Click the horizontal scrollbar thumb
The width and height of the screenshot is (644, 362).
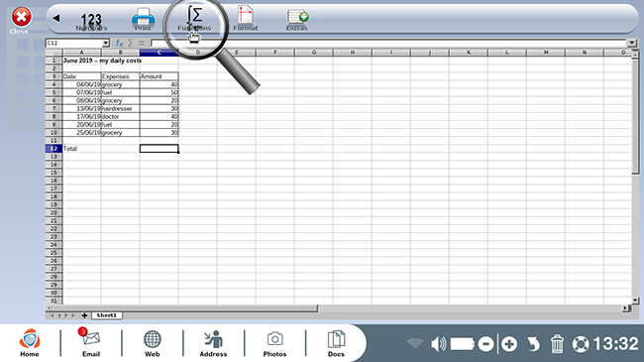click(185, 307)
